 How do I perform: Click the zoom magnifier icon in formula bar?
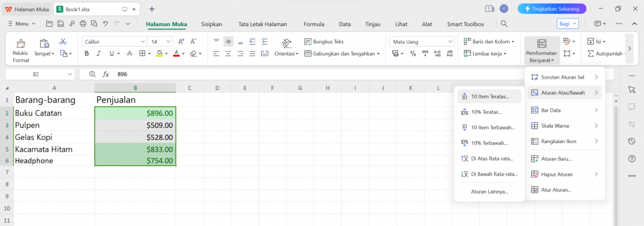(x=92, y=74)
